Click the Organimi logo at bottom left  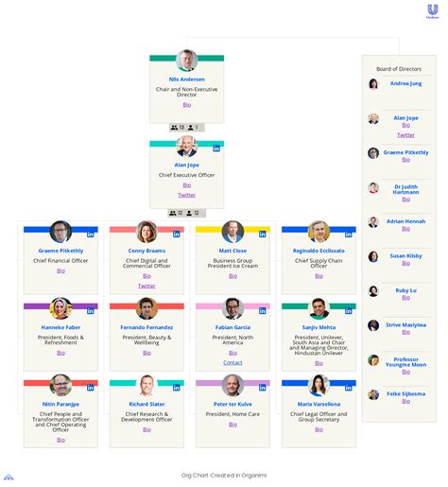pos(9,477)
